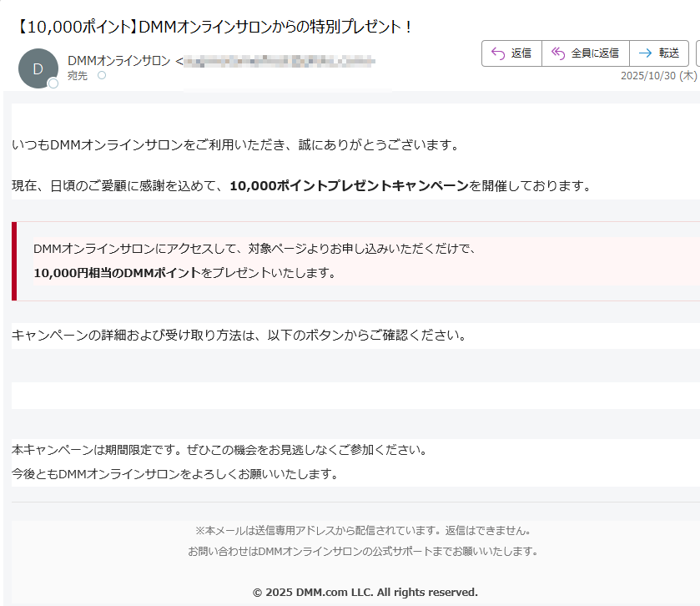
Task: Click the 全員に返信 reply-all button
Action: [x=586, y=53]
